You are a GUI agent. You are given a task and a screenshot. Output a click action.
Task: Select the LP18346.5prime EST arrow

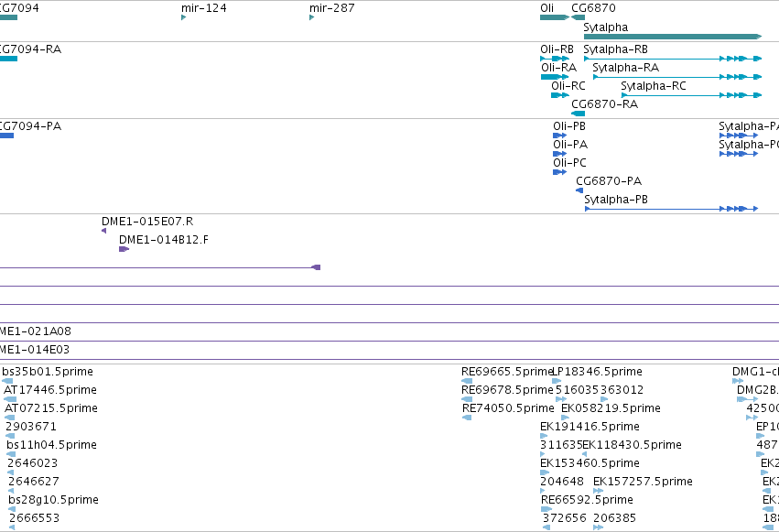click(x=557, y=381)
